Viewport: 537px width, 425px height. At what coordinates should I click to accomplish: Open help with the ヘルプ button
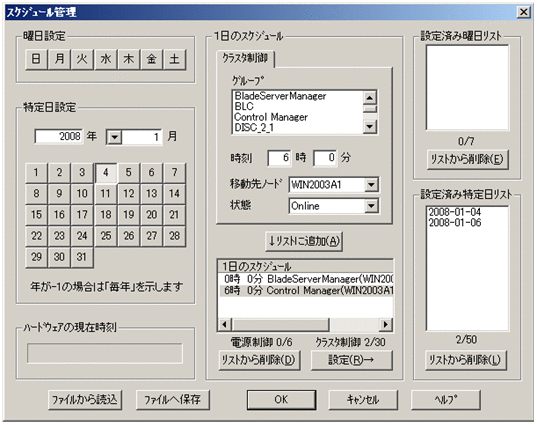point(446,400)
